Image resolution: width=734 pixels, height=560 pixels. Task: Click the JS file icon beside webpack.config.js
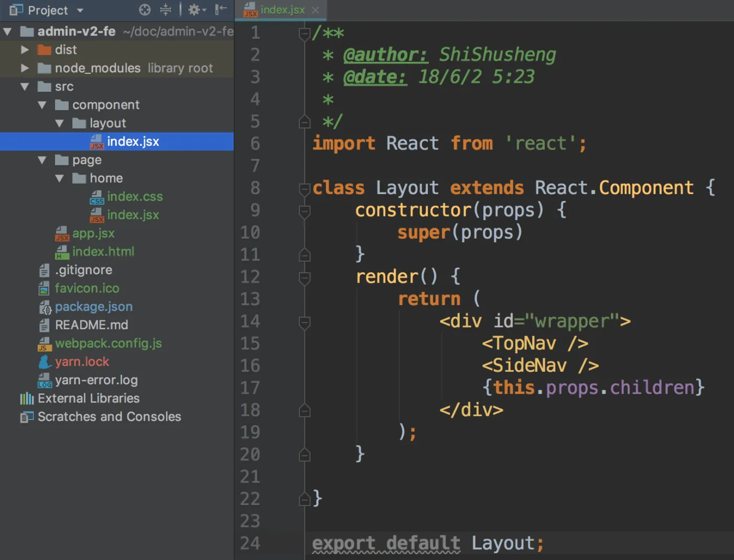pos(45,344)
